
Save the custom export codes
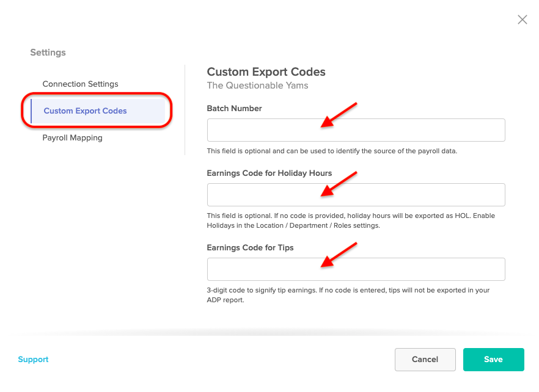[x=493, y=360]
